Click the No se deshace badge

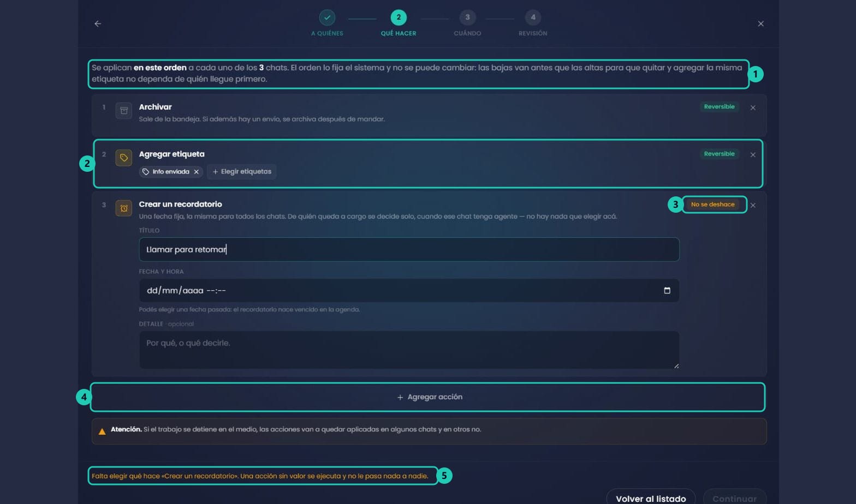713,205
